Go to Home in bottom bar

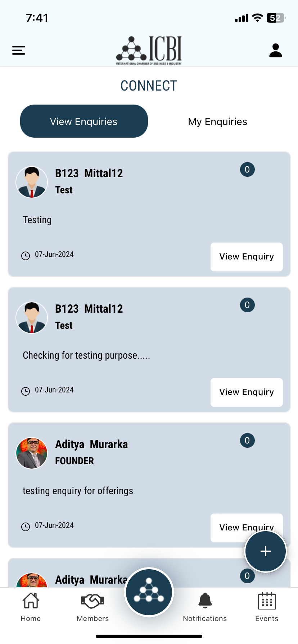click(x=31, y=607)
